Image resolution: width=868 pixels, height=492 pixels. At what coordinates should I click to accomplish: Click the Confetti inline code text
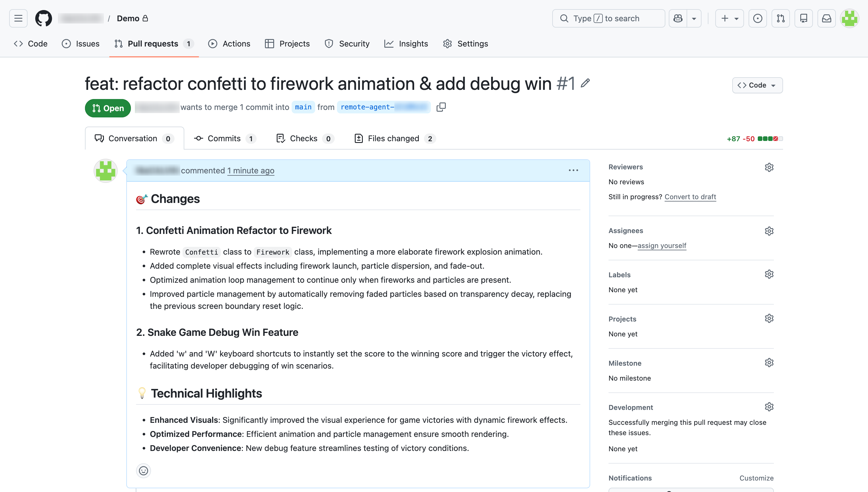pos(202,252)
